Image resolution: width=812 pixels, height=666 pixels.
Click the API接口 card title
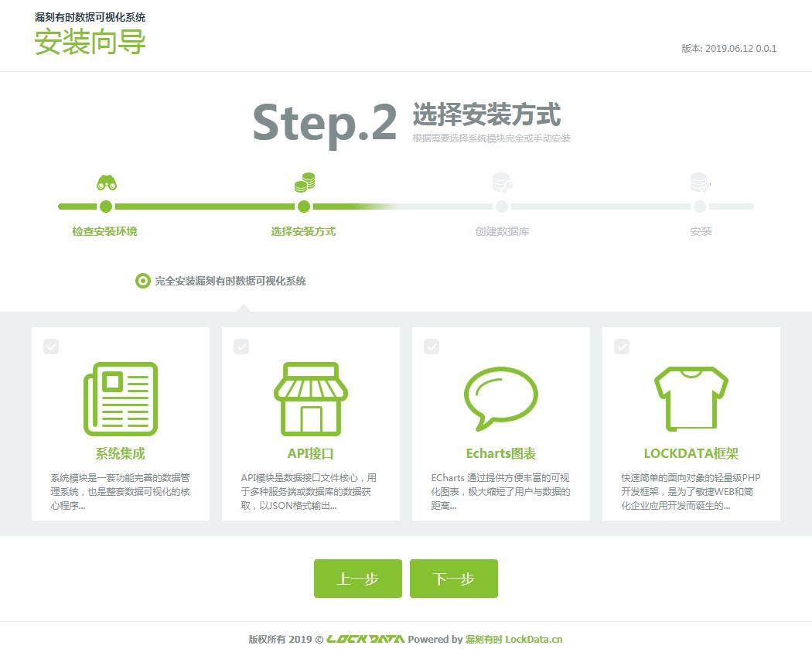click(x=311, y=453)
